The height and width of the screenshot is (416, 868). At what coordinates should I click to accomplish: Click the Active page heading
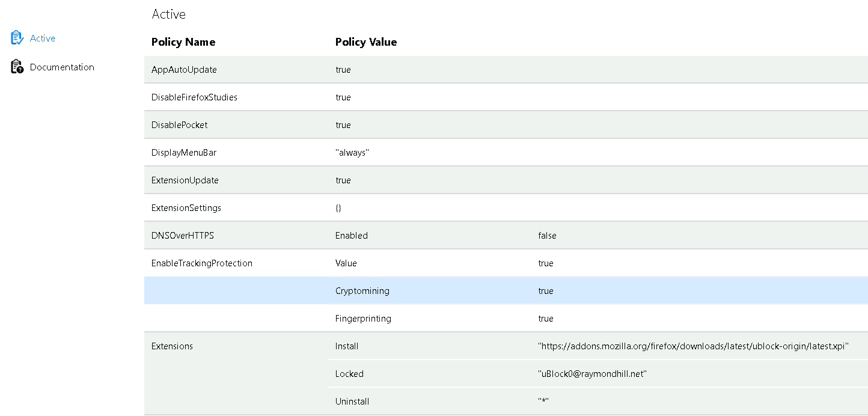point(169,14)
